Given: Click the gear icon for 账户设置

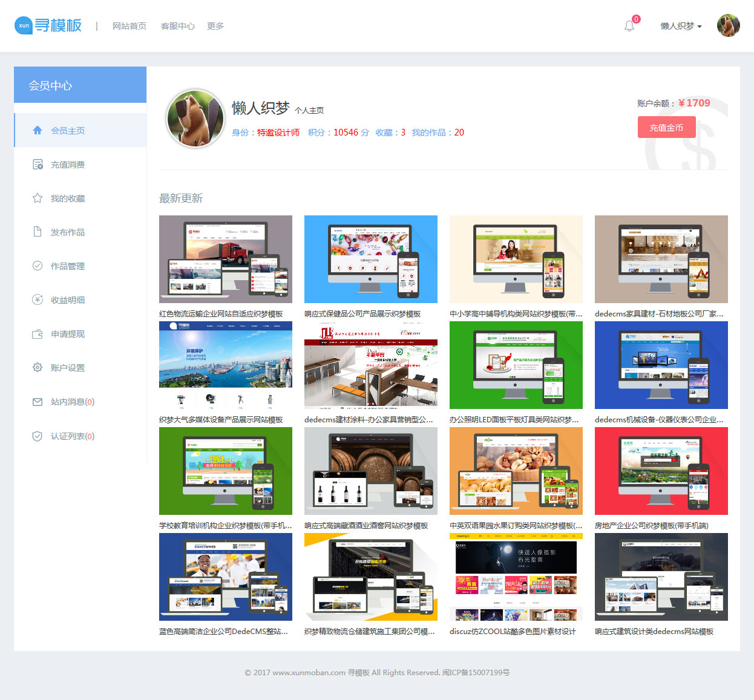Looking at the screenshot, I should [38, 367].
